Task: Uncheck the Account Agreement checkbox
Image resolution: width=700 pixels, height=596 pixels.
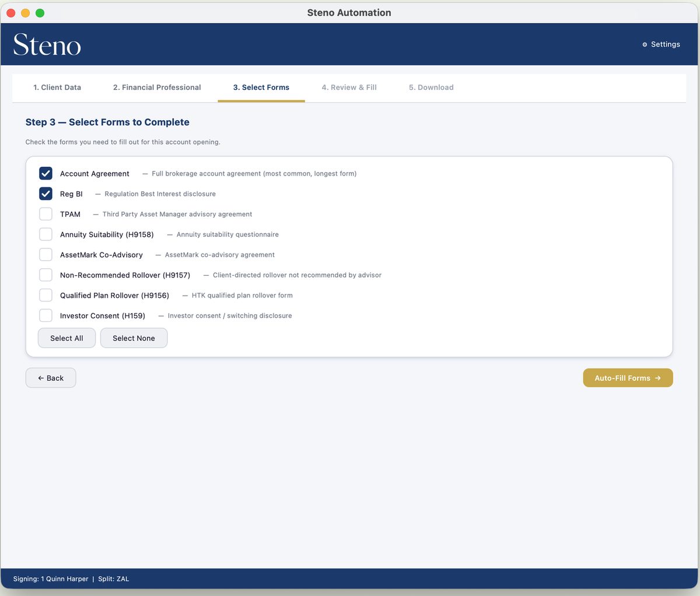Action: pyautogui.click(x=45, y=173)
